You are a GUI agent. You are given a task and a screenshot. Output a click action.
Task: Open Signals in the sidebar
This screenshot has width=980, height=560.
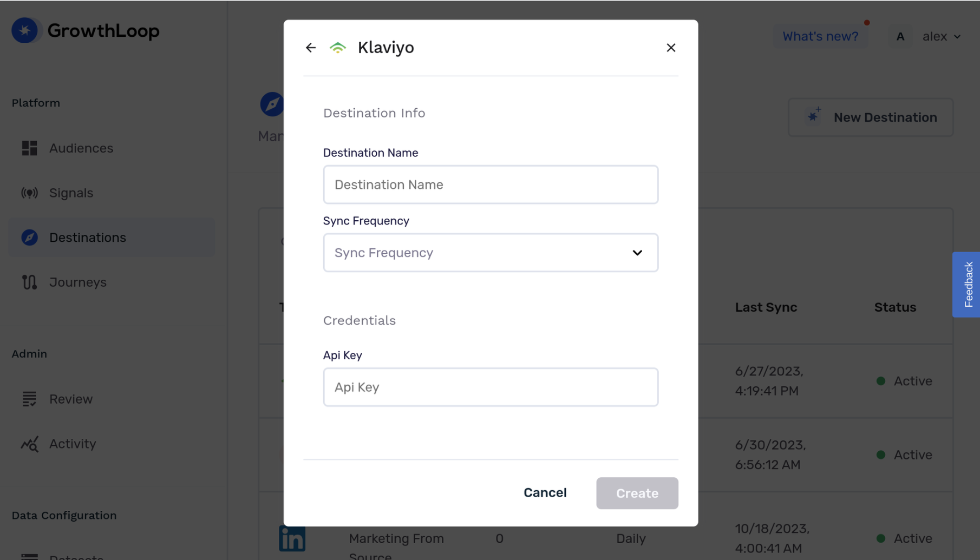(112, 193)
